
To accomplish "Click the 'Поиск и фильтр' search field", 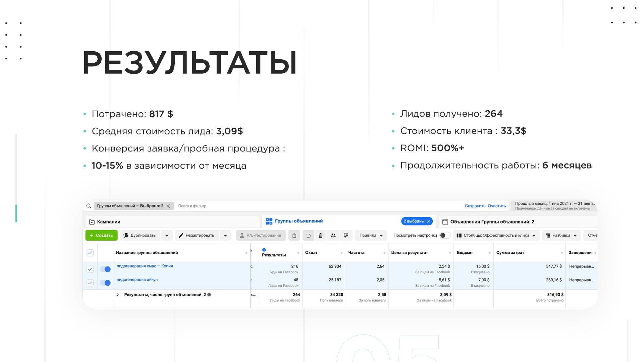I will point(192,206).
